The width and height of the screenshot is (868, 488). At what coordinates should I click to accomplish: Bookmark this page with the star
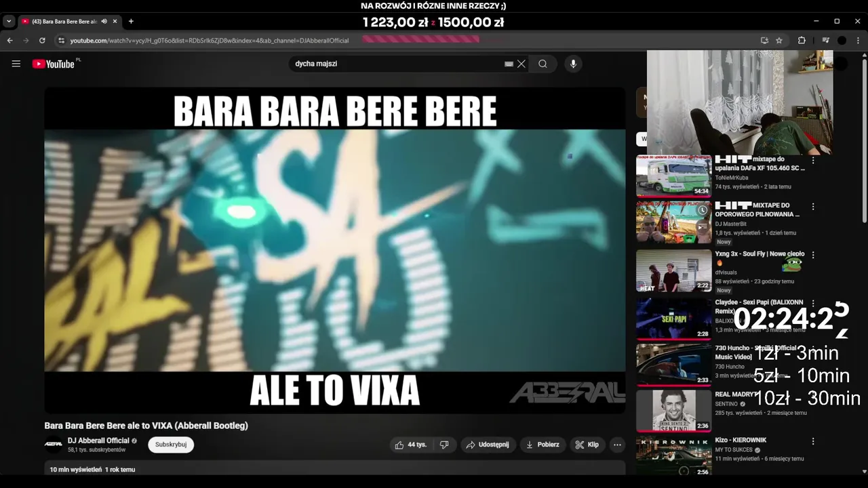point(779,41)
